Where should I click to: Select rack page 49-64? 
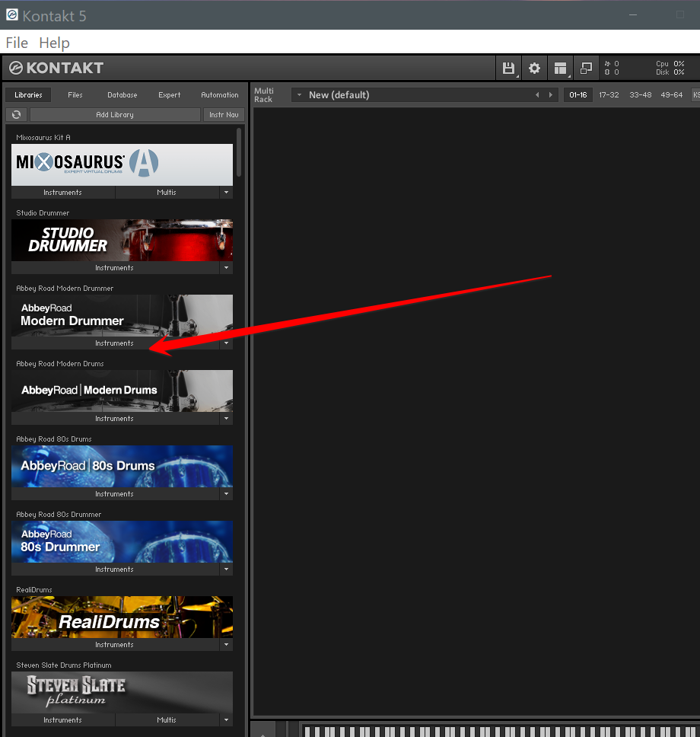671,95
